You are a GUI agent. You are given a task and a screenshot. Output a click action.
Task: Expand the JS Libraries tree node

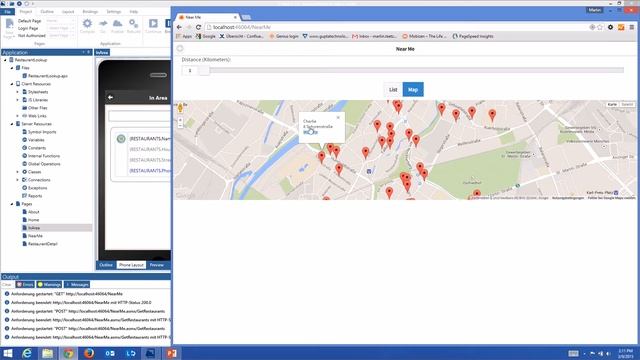click(x=18, y=100)
